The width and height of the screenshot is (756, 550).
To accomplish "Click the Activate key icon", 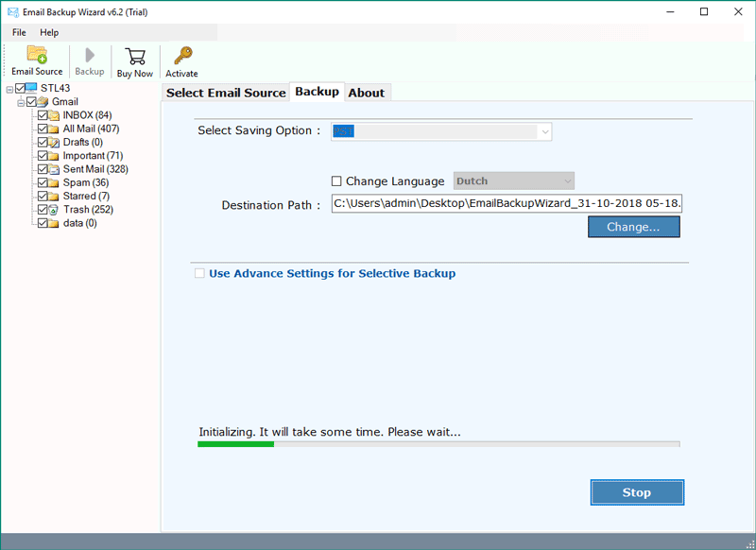I will pyautogui.click(x=181, y=55).
